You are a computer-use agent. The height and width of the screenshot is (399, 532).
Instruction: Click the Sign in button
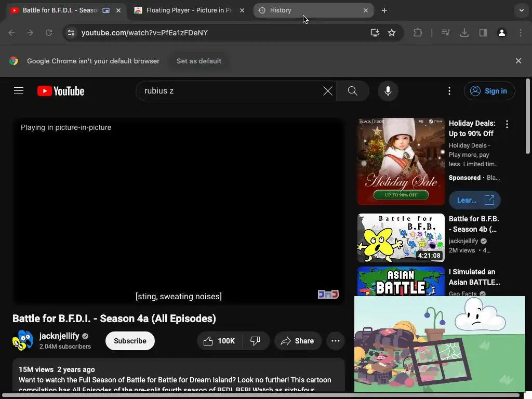coord(489,91)
